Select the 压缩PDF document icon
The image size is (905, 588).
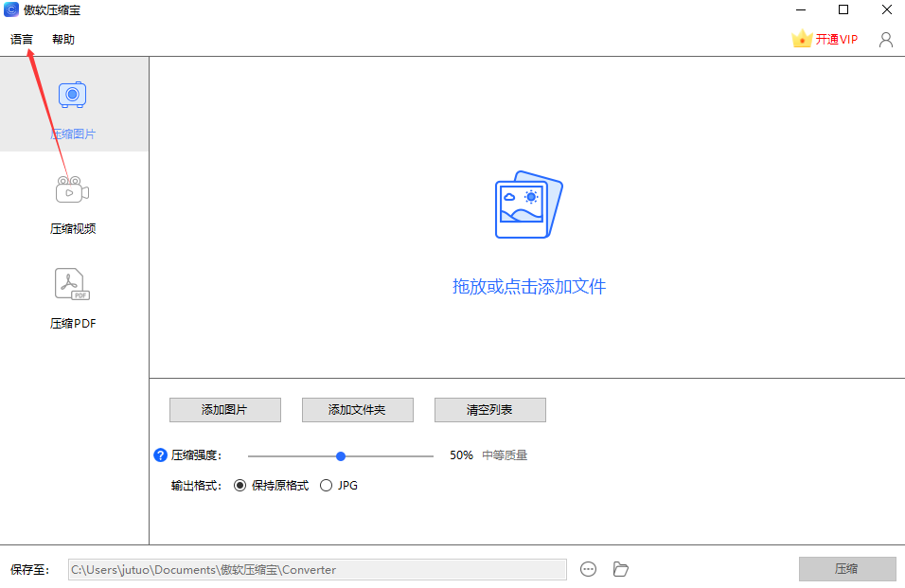[72, 284]
